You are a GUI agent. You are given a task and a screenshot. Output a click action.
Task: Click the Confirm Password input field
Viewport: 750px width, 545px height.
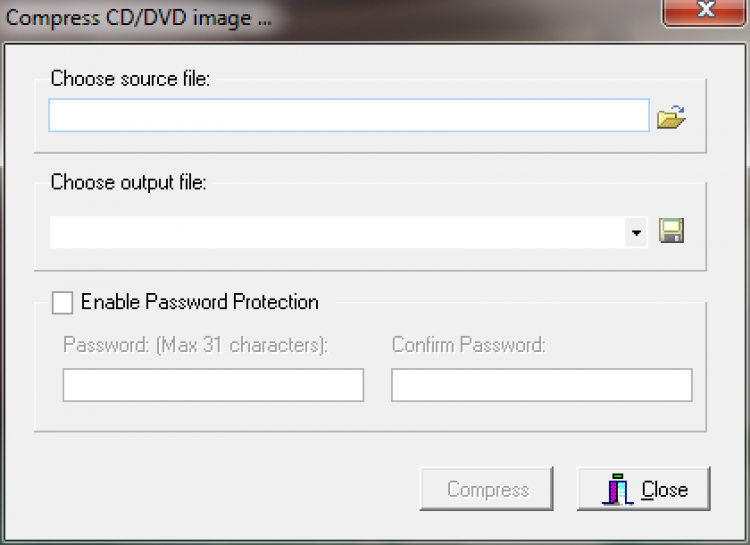pyautogui.click(x=541, y=385)
